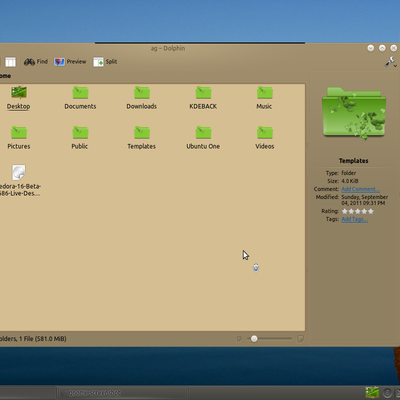Click the Find binoculars button
The height and width of the screenshot is (400, 400).
[36, 62]
